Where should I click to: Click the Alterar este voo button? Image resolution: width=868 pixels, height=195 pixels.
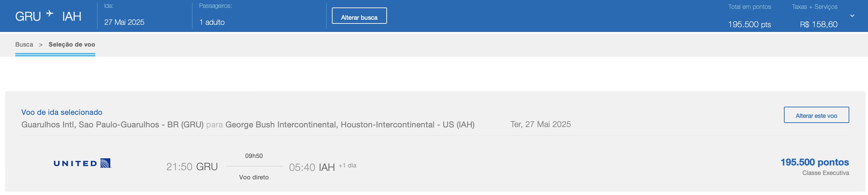pyautogui.click(x=816, y=115)
